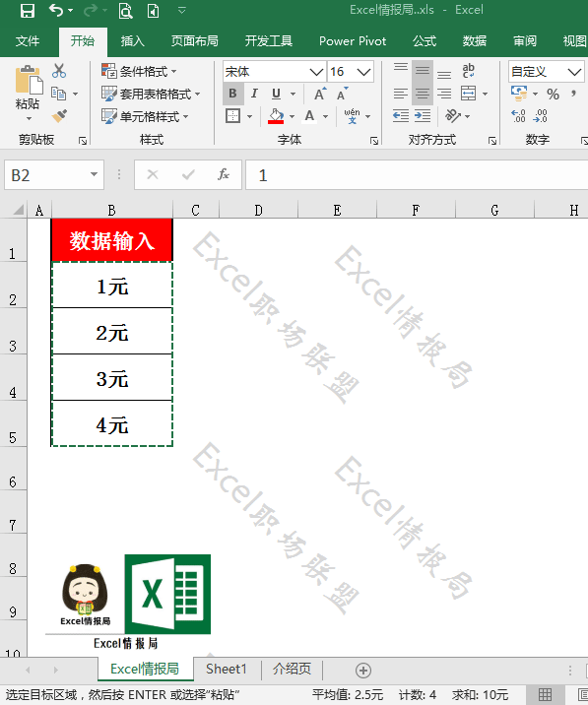Decrease font size with the smaller A
The image size is (588, 705).
pyautogui.click(x=342, y=94)
